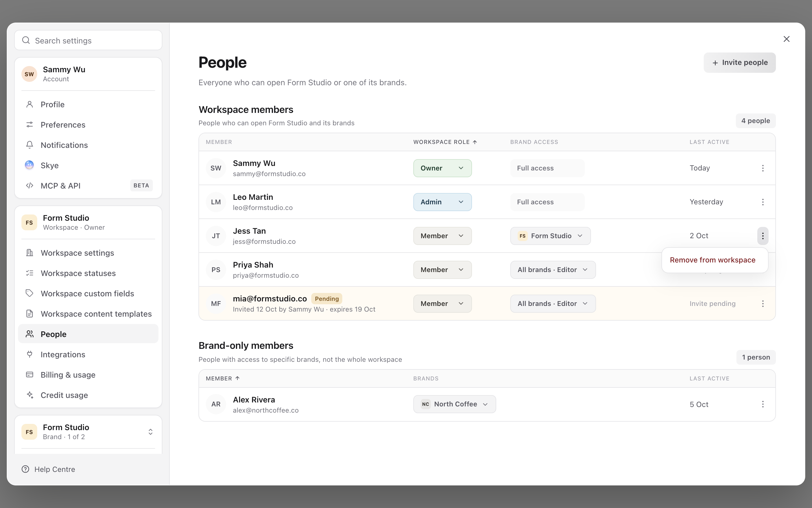Click the 'Invite pending' status text
This screenshot has height=508, width=812.
point(712,304)
